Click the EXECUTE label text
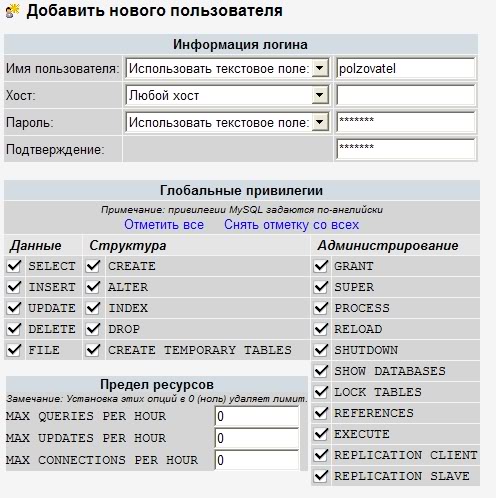 pyautogui.click(x=362, y=434)
